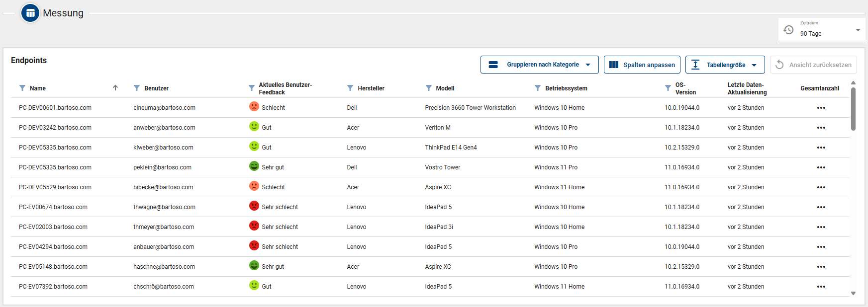Viewport: 868px width, 307px height.
Task: Click the Messung table icon
Action: point(30,13)
